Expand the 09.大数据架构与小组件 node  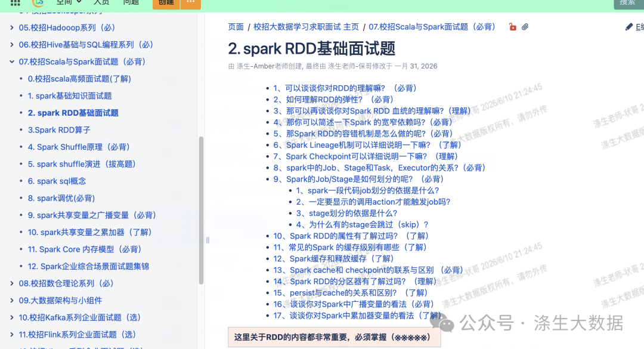click(11, 301)
